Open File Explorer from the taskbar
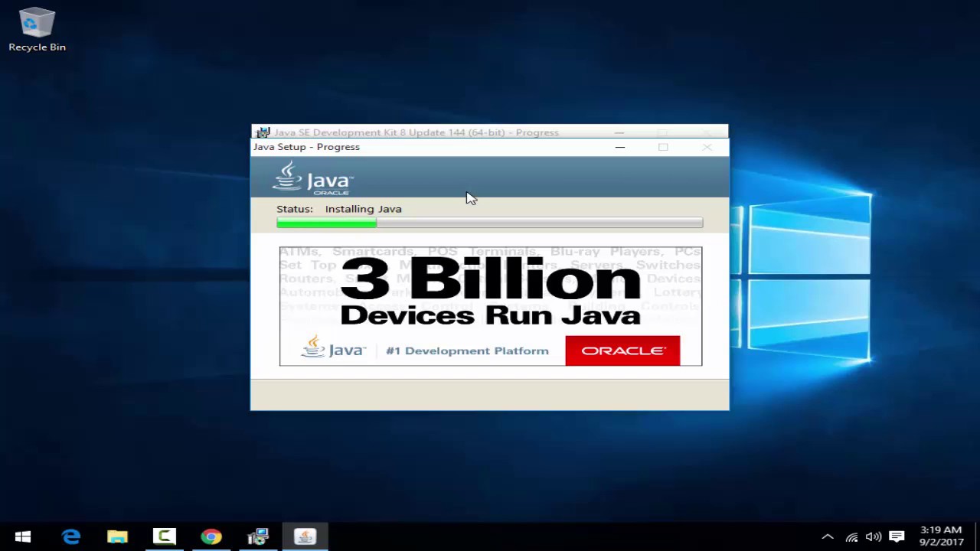The image size is (980, 551). click(x=117, y=537)
